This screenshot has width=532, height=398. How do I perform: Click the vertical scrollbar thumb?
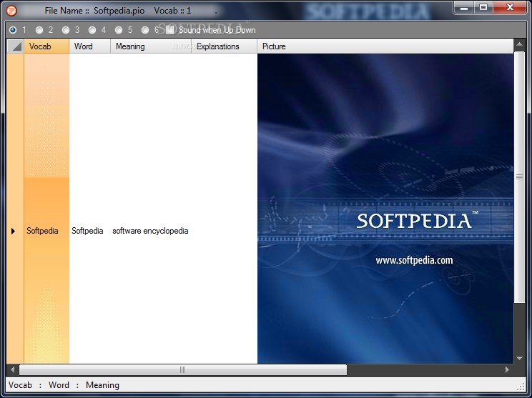click(x=519, y=176)
